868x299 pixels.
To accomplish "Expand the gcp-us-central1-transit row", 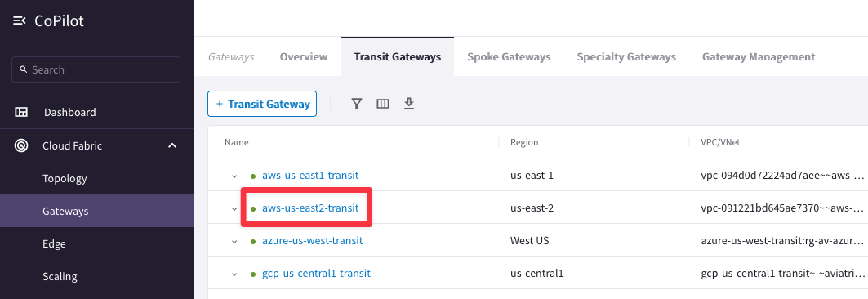I will pyautogui.click(x=234, y=274).
